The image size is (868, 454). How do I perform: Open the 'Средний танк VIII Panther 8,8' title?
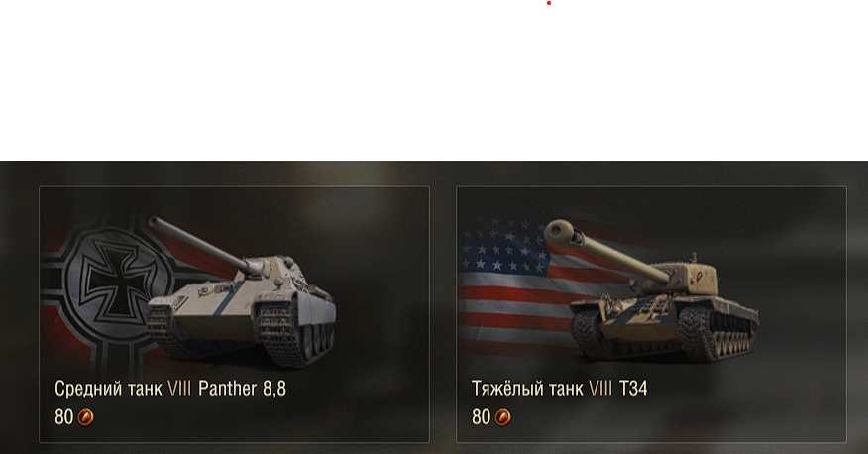click(x=170, y=389)
